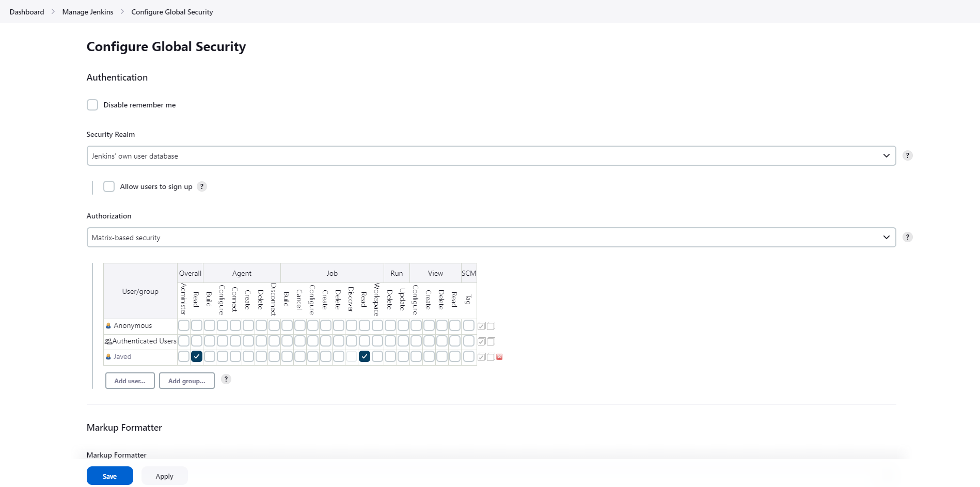Image resolution: width=980 pixels, height=487 pixels.
Task: Open help next to the Add group button
Action: pyautogui.click(x=226, y=379)
